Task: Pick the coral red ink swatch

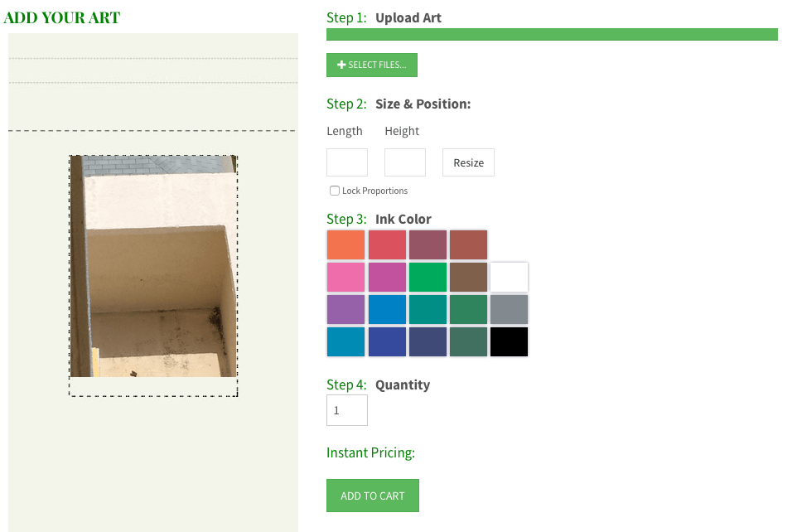Action: (387, 244)
